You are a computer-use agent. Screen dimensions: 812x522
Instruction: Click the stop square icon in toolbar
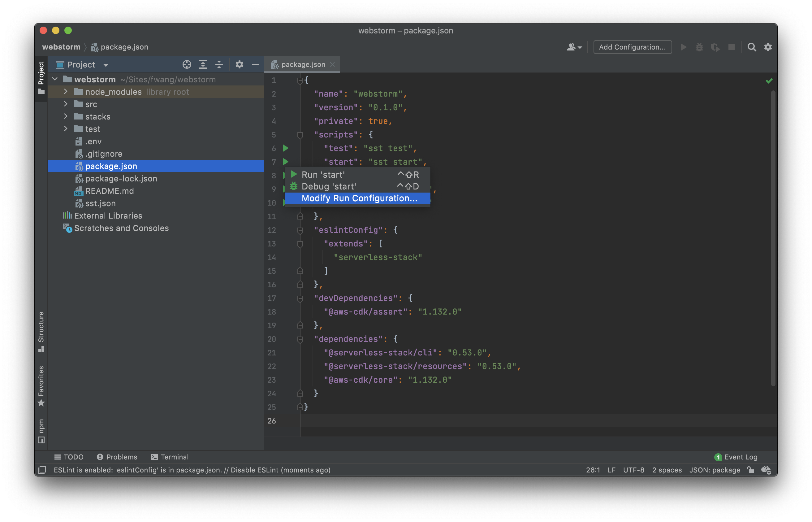[x=730, y=47]
